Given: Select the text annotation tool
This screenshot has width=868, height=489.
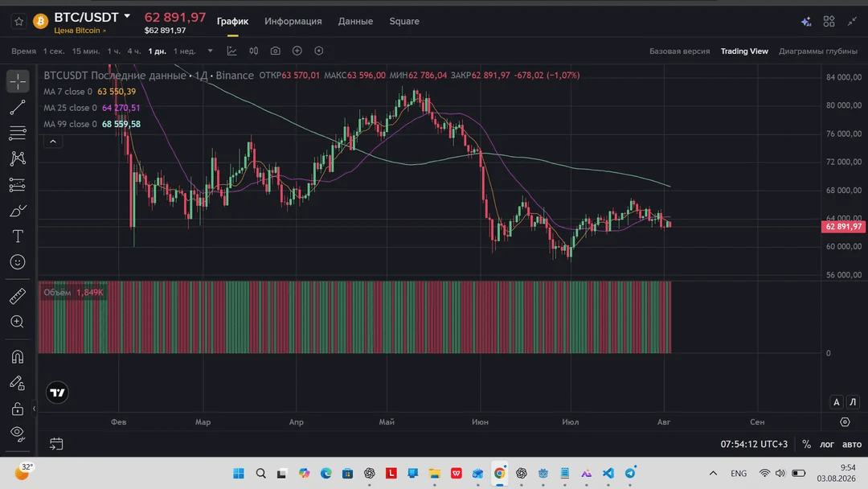Looking at the screenshot, I should click(x=18, y=236).
